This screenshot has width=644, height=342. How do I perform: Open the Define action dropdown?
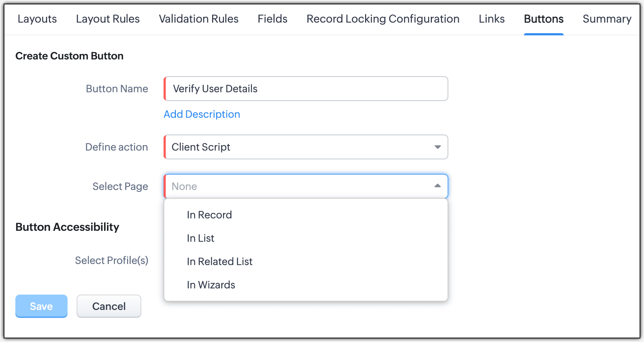tap(299, 147)
